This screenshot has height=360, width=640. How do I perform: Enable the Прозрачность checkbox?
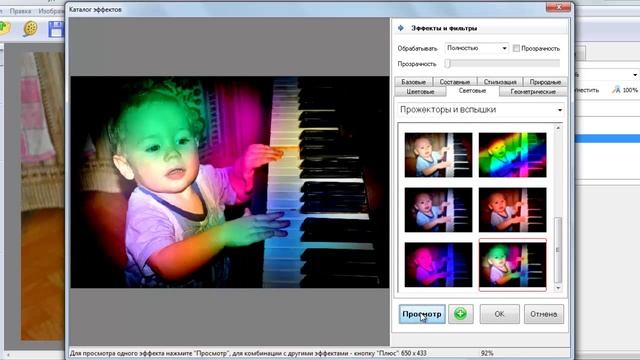pos(516,48)
